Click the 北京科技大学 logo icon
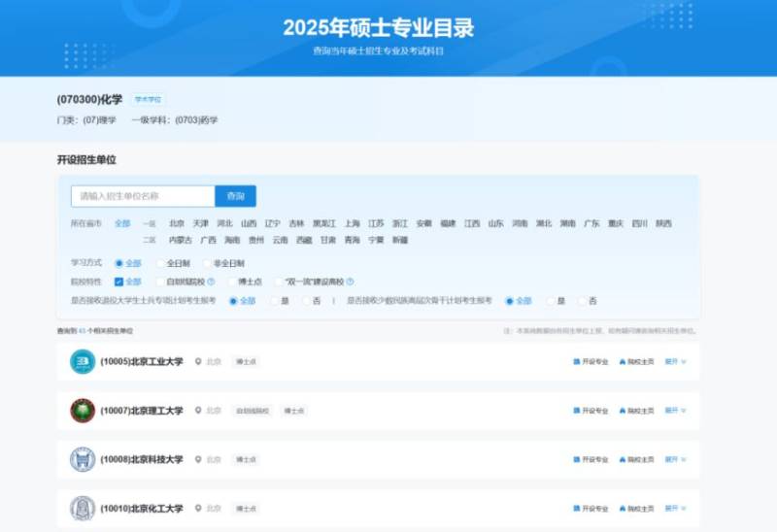 click(x=83, y=459)
